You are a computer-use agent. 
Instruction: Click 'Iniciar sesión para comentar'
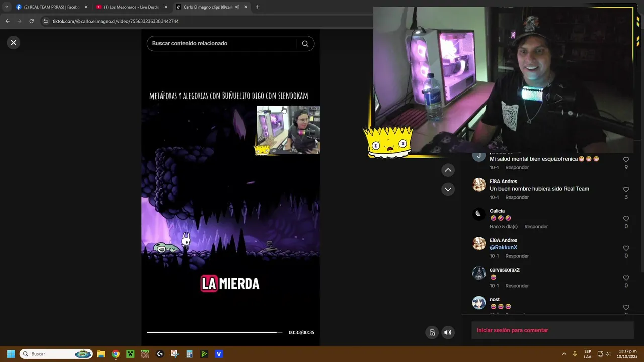(x=513, y=330)
